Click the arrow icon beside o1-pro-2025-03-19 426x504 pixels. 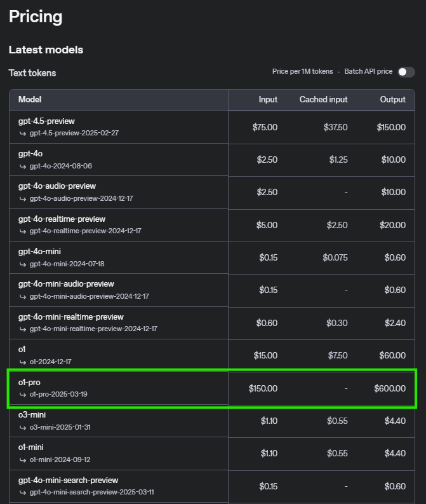pos(23,395)
